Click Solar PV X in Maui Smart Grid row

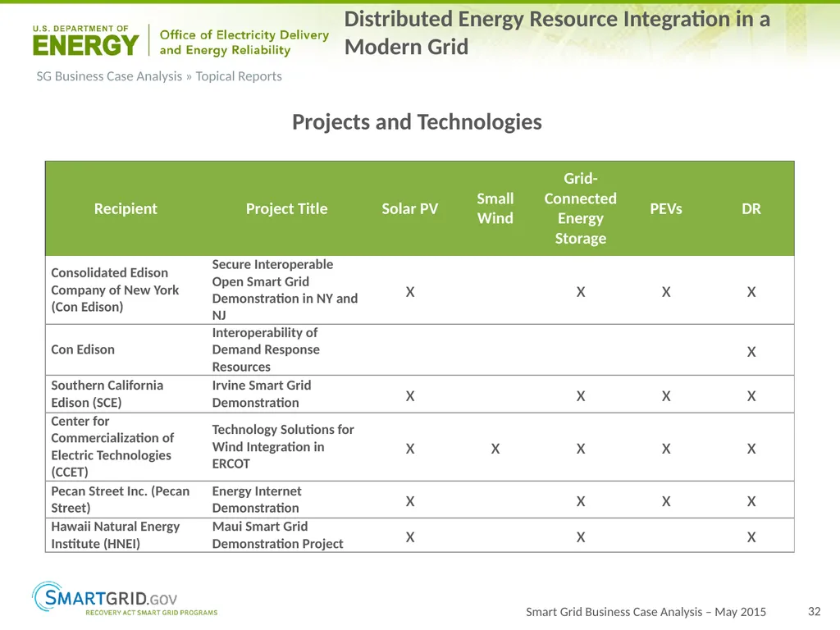[x=410, y=537]
